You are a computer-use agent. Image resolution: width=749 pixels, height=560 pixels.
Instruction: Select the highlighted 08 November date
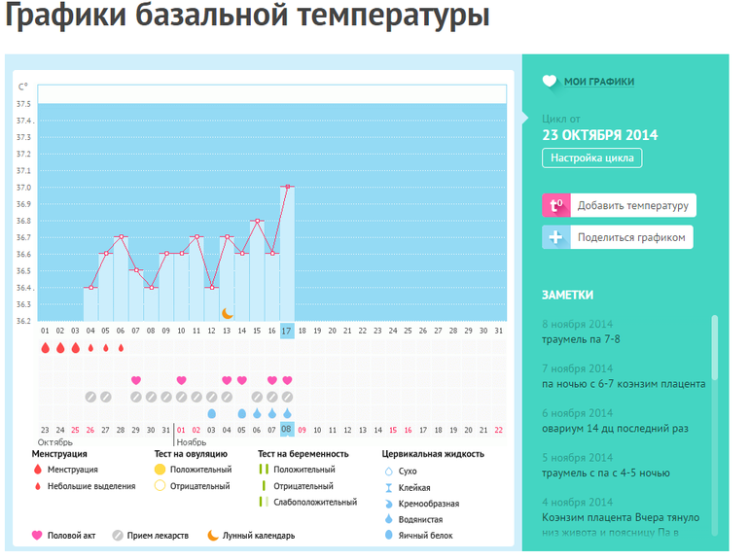coord(287,430)
